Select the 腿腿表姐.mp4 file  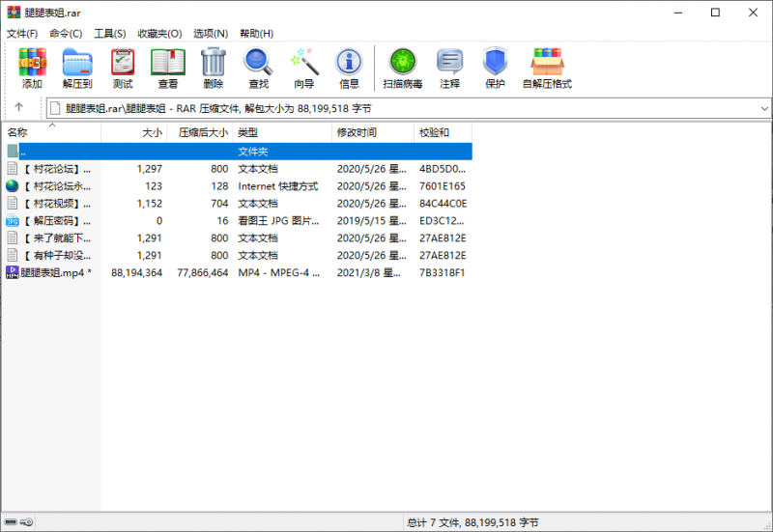click(x=48, y=273)
